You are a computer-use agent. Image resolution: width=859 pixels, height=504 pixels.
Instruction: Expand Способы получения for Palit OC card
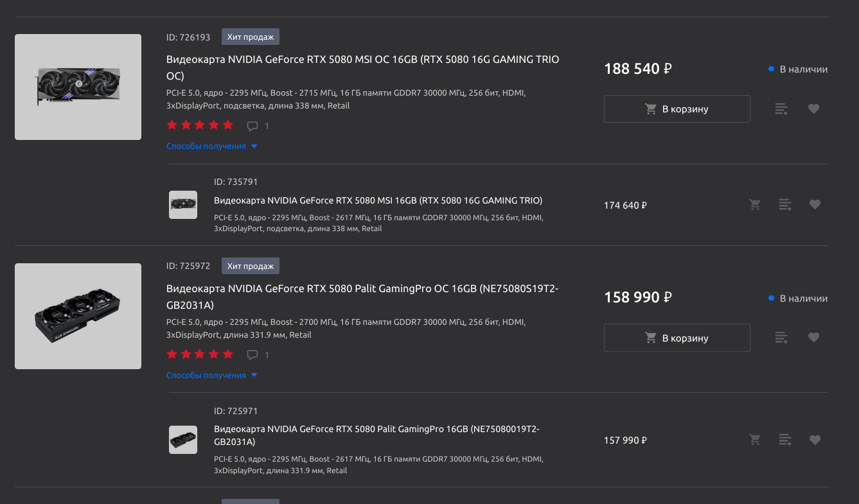[x=212, y=376]
